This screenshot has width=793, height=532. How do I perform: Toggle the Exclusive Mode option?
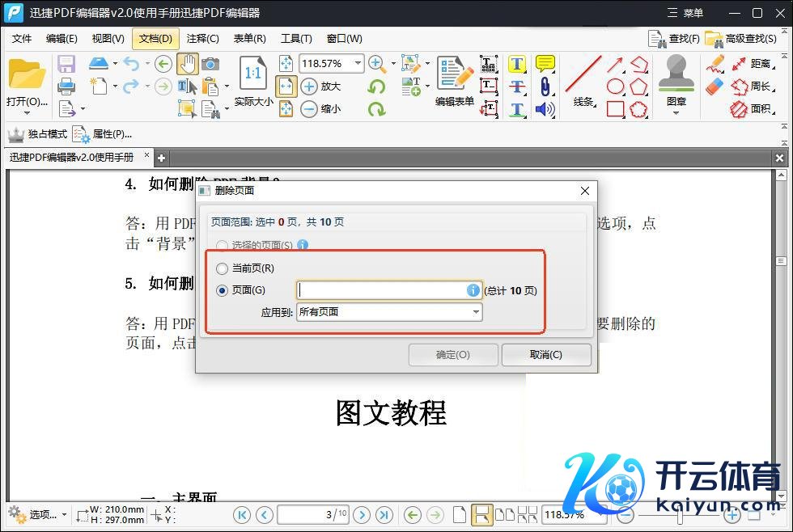(38, 134)
